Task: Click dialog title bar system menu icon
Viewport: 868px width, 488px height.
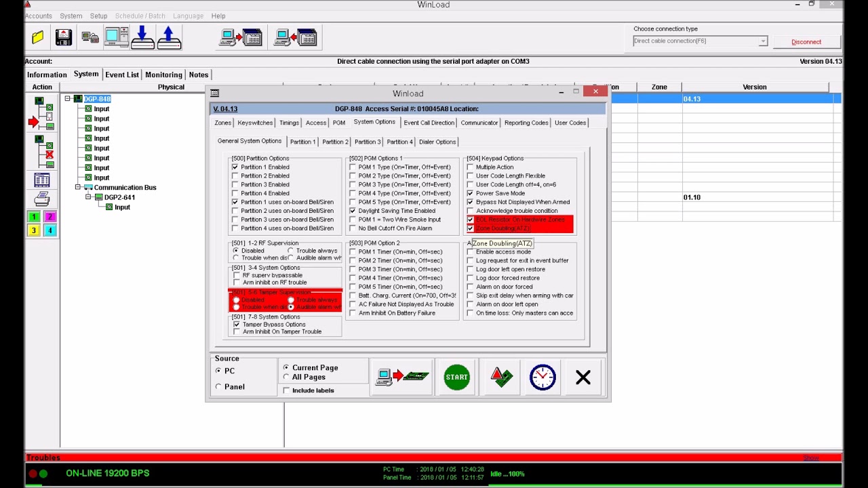Action: pyautogui.click(x=214, y=94)
